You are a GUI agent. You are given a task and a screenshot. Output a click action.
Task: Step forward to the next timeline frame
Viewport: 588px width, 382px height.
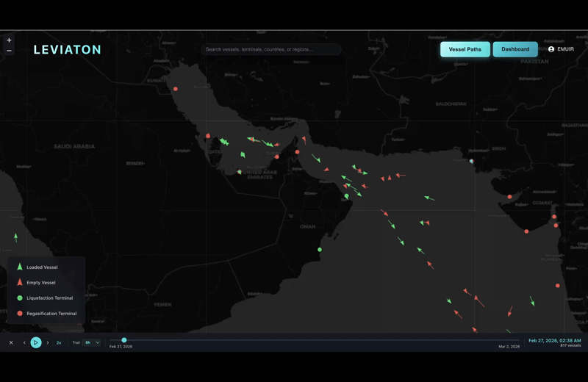48,342
